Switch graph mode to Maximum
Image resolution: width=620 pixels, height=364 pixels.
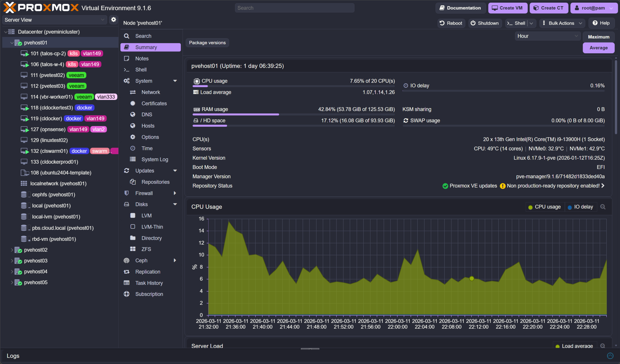(x=598, y=37)
